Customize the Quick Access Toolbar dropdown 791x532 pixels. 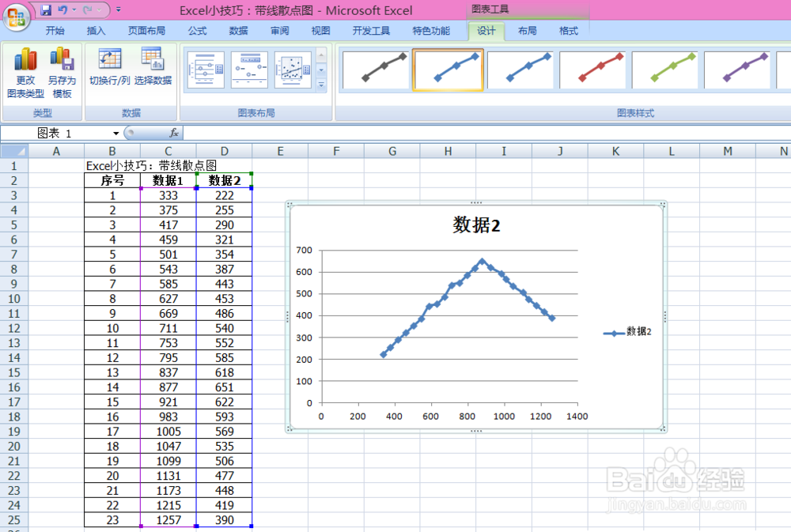[119, 9]
